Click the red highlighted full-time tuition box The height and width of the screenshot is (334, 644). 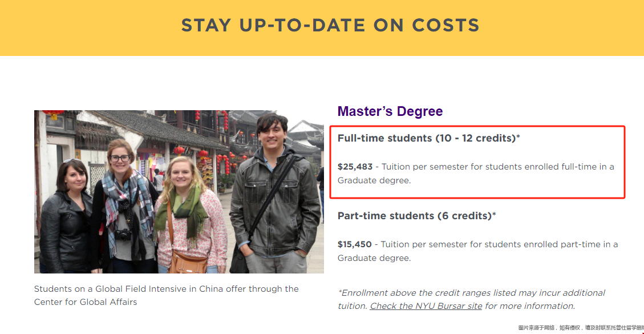pyautogui.click(x=477, y=162)
